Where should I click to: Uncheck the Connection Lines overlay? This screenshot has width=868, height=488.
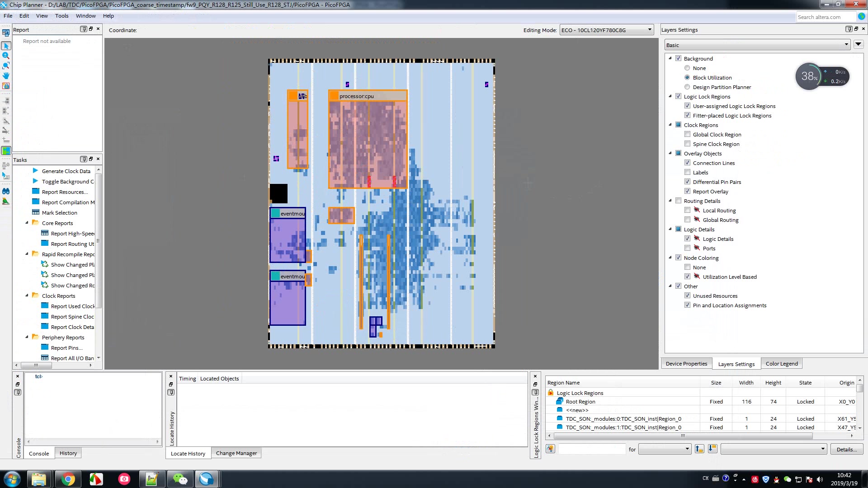(688, 162)
